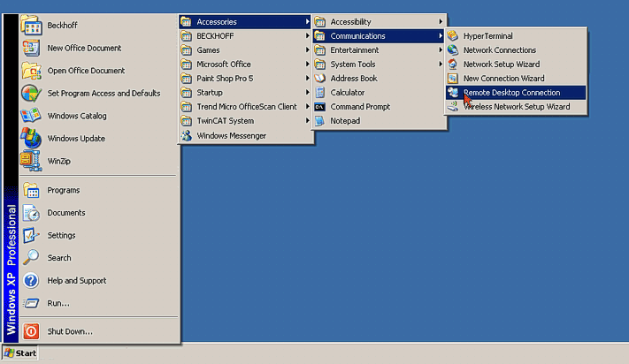Open the Entertainment submenu
Image resolution: width=629 pixels, height=364 pixels.
click(x=379, y=50)
